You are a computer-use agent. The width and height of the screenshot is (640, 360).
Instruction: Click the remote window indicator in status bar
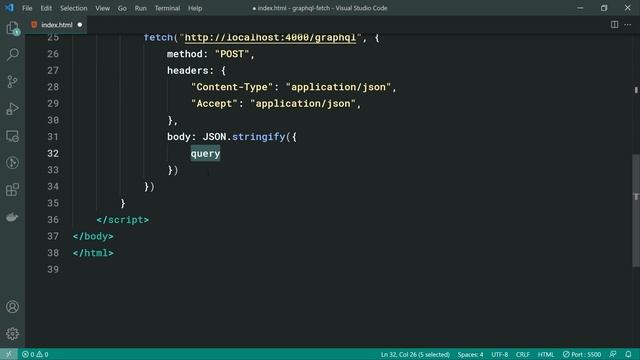(9, 354)
